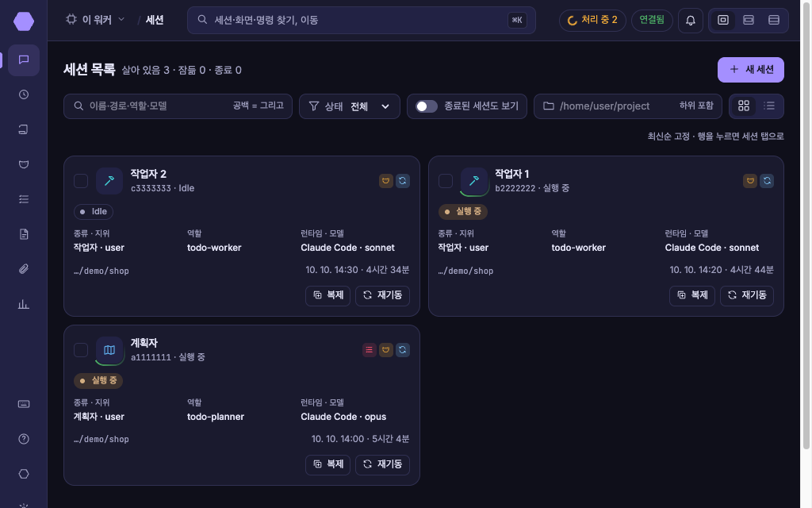Open the paperclip attachments sidebar icon

[24, 269]
